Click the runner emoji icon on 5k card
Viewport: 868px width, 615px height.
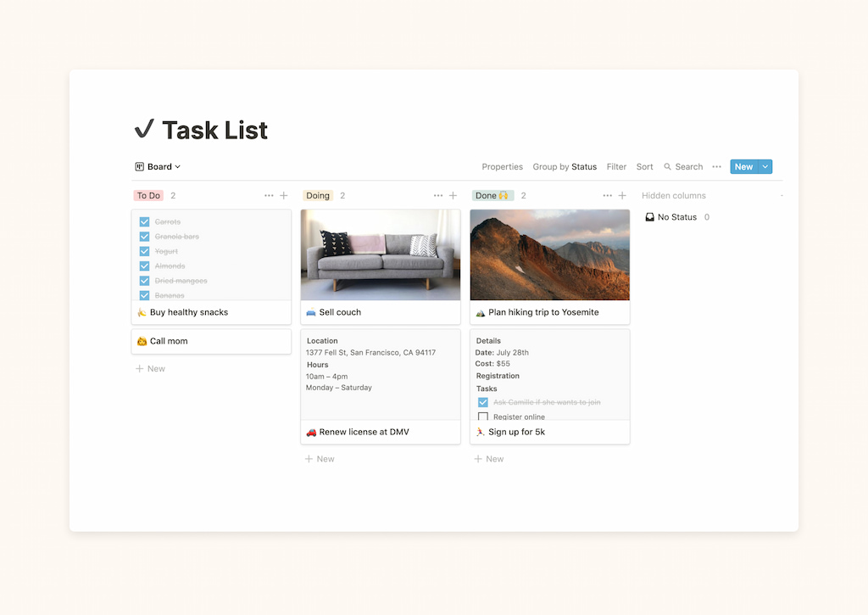[x=481, y=432]
